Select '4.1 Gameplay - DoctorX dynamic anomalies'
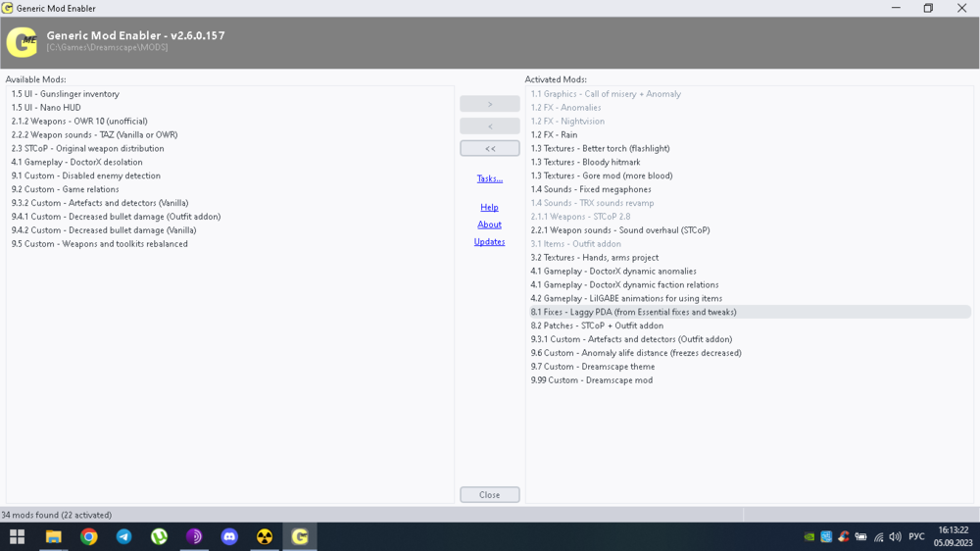The width and height of the screenshot is (980, 551). (x=613, y=272)
